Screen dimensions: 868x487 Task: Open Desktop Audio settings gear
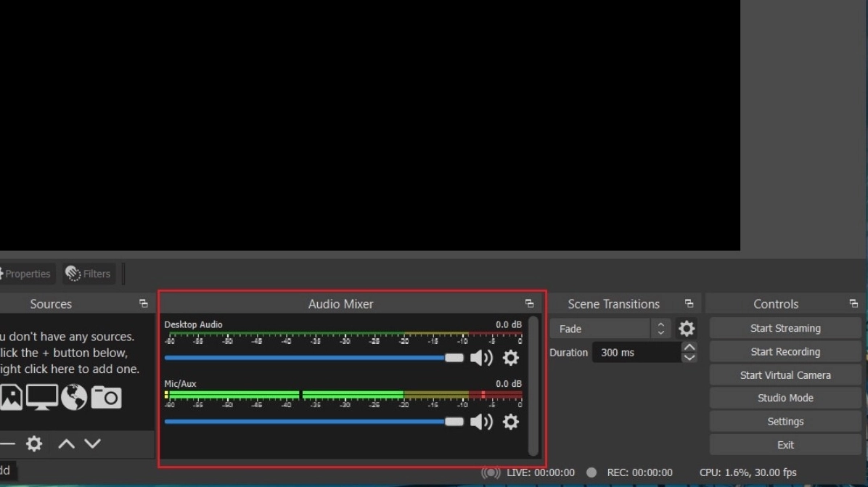pyautogui.click(x=511, y=358)
